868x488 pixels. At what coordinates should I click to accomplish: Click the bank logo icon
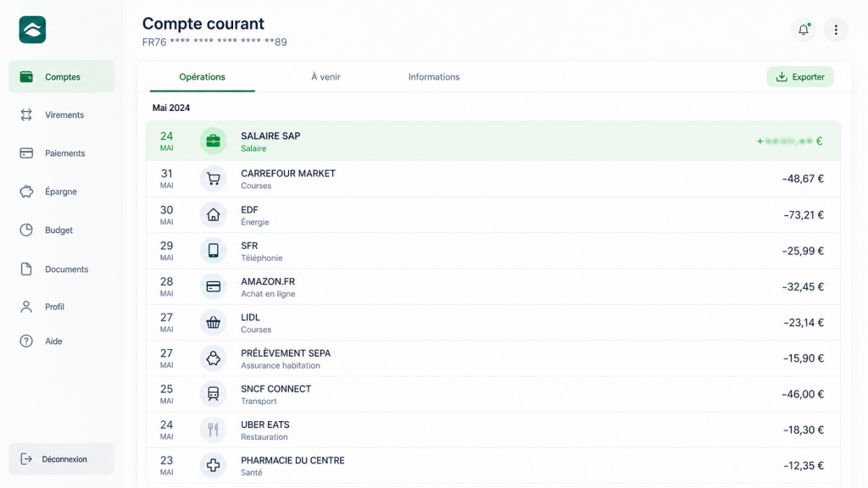point(32,30)
